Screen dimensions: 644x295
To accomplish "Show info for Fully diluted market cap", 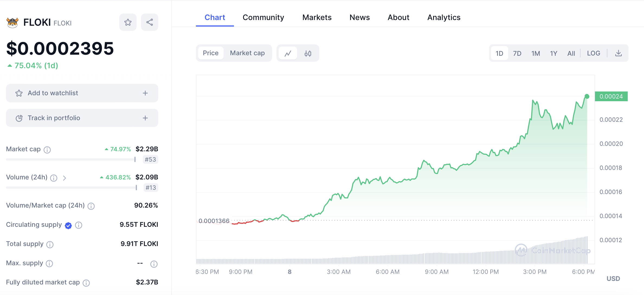I will pos(86,283).
